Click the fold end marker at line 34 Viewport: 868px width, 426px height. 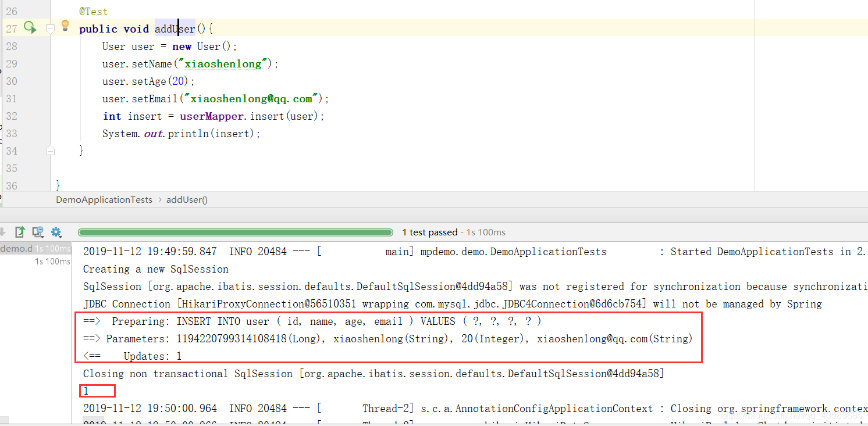(x=50, y=151)
